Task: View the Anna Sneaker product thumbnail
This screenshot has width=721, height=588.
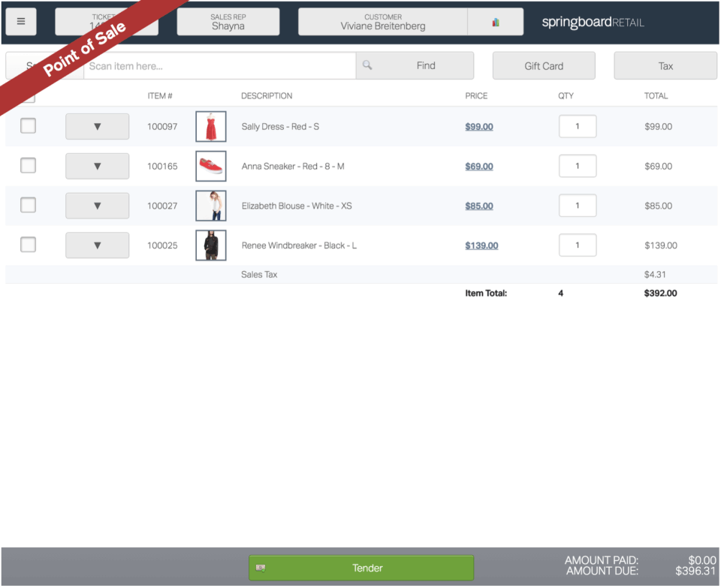Action: (210, 165)
